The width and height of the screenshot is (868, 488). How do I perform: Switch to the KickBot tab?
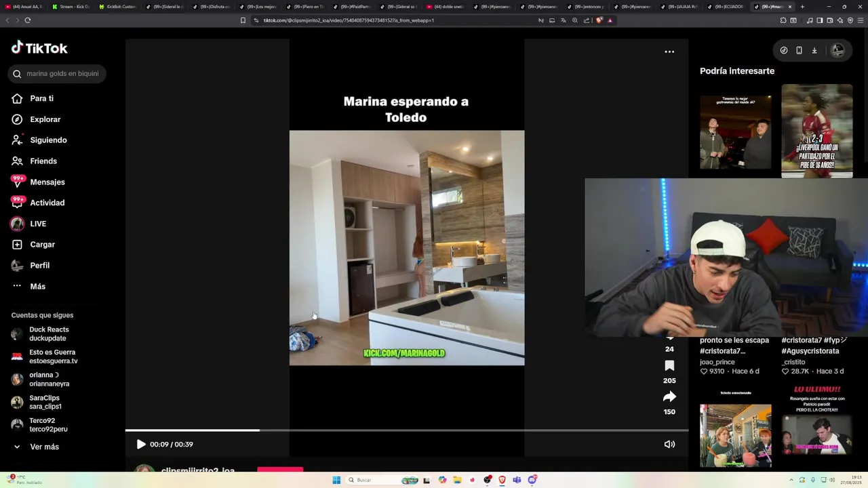click(x=119, y=7)
